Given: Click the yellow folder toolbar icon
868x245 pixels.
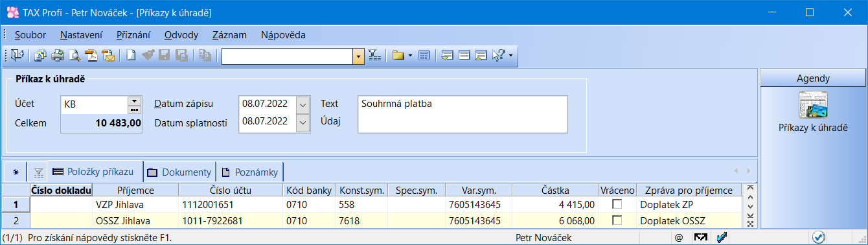Looking at the screenshot, I should [398, 56].
